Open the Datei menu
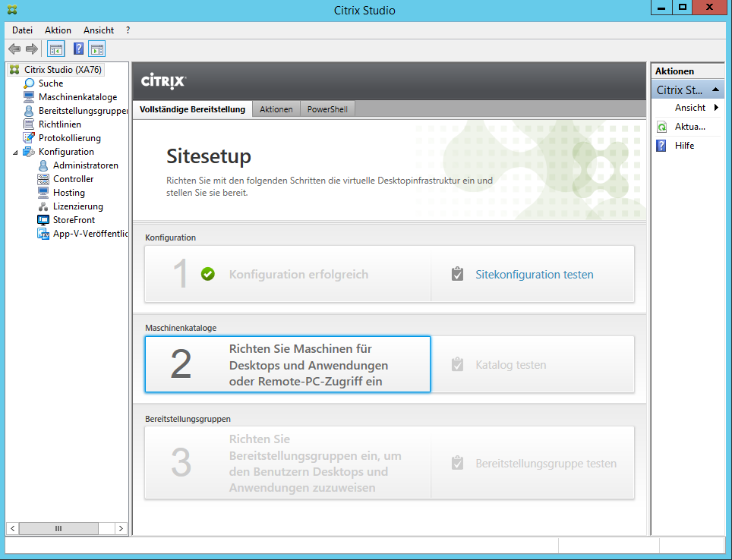 click(23, 30)
